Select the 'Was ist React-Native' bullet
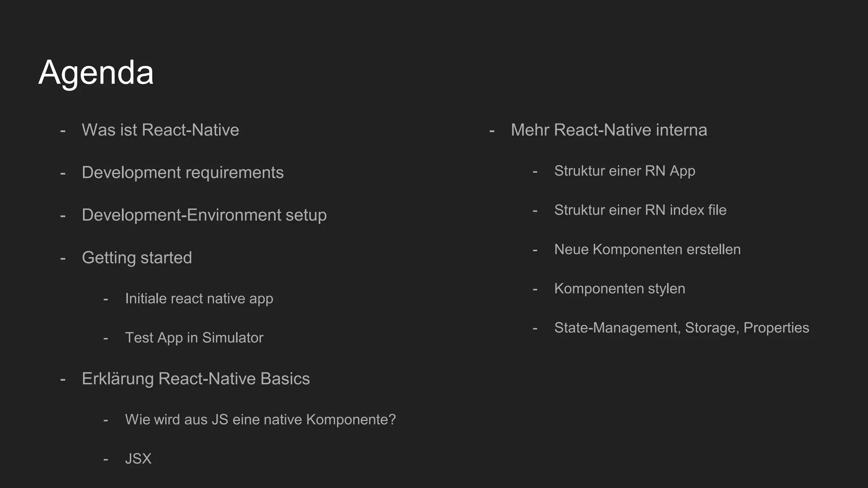Screen dimensions: 868x488 (160, 130)
